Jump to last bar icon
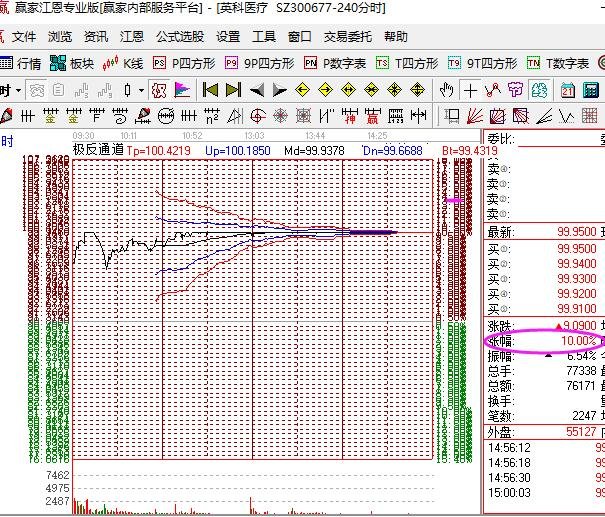Image resolution: width=605 pixels, height=517 pixels. 233,90
